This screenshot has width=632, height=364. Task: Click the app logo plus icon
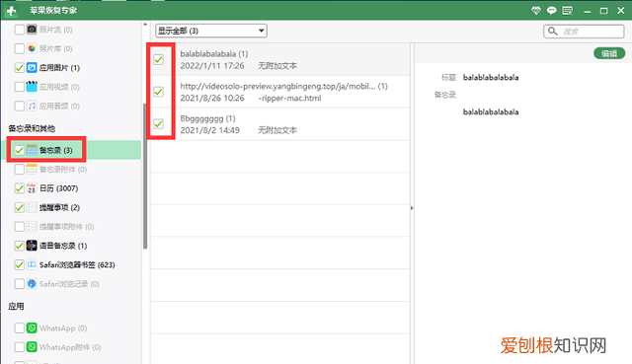tap(11, 11)
